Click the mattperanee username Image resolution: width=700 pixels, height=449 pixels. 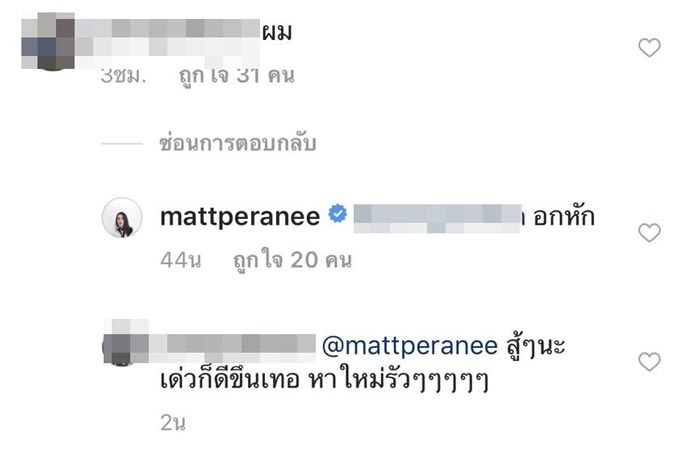click(240, 217)
